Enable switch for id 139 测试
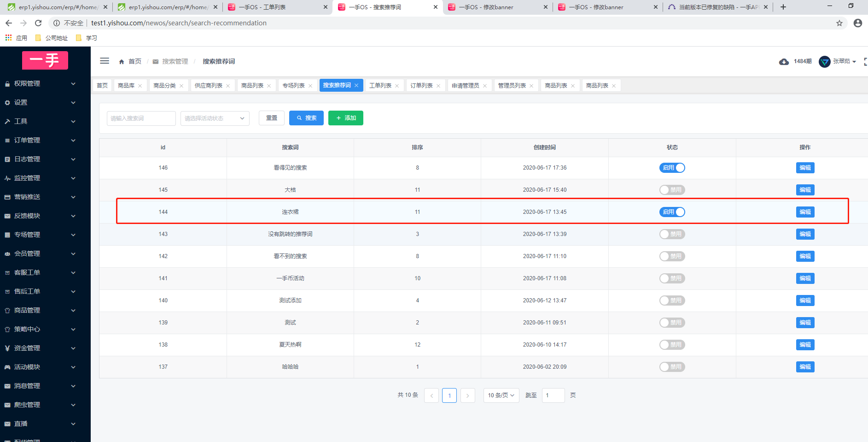This screenshot has width=868, height=442. point(672,323)
